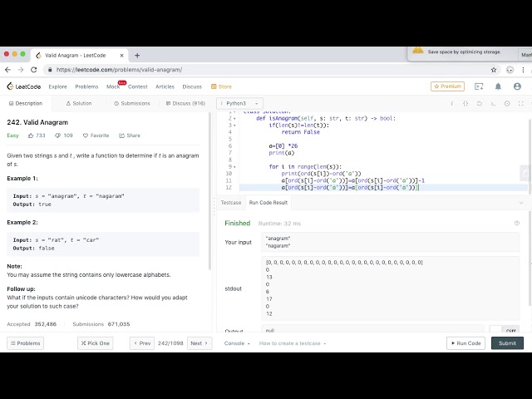This screenshot has width=532, height=399.
Task: Open the playground icon beside Premium
Action: coord(479,86)
